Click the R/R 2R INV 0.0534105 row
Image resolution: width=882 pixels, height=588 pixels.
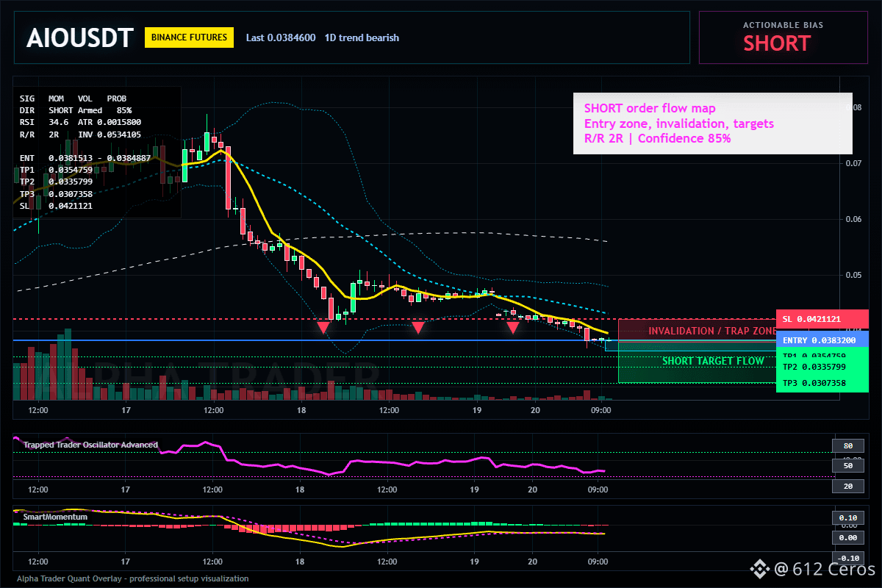[81, 135]
